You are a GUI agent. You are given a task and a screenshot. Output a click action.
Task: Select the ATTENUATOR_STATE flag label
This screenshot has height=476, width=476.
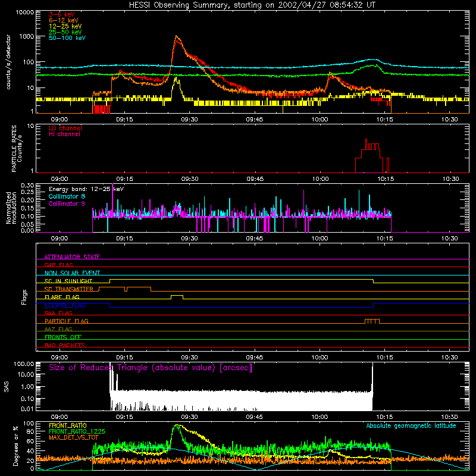click(72, 257)
